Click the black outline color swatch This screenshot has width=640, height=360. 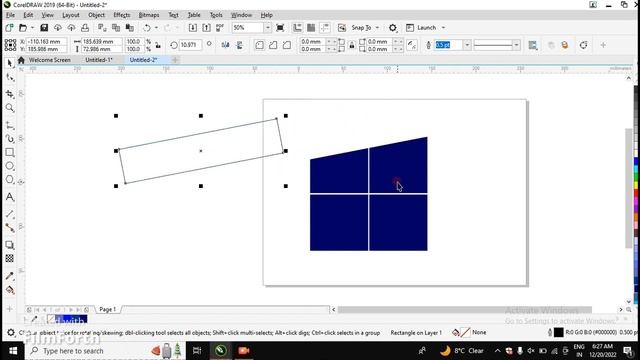point(559,333)
